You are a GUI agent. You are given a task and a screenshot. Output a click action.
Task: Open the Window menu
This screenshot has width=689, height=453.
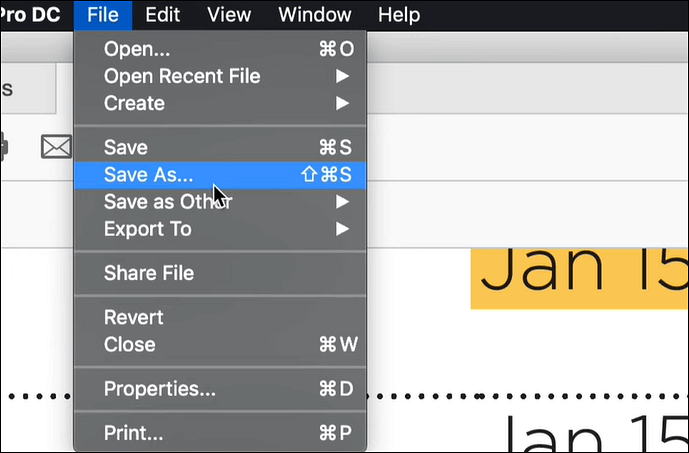[x=314, y=15]
